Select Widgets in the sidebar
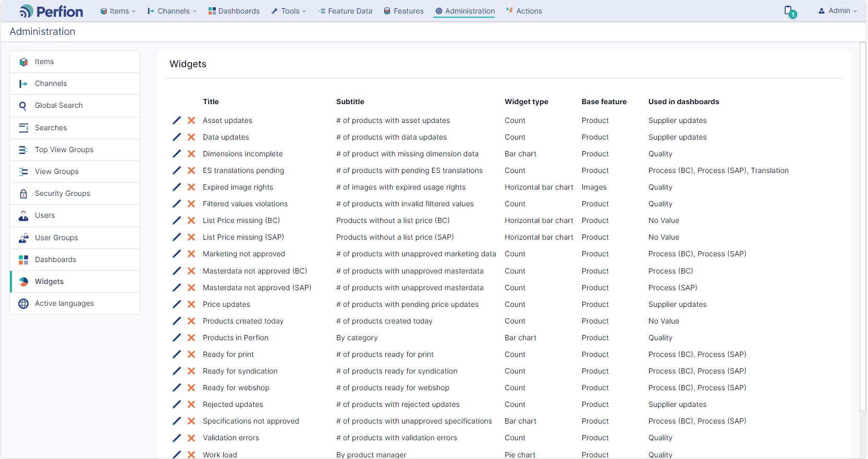Screen dimensions: 868x459 [75, 281]
